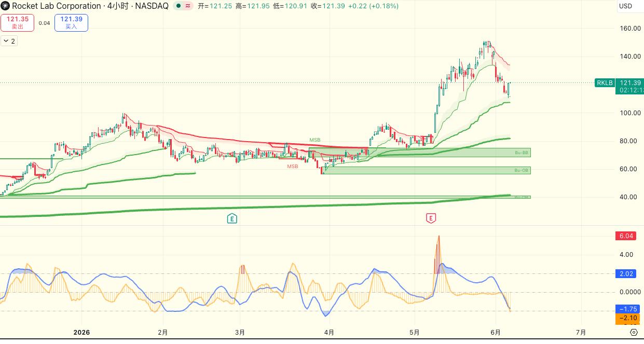Open the USD currency dropdown

point(625,6)
